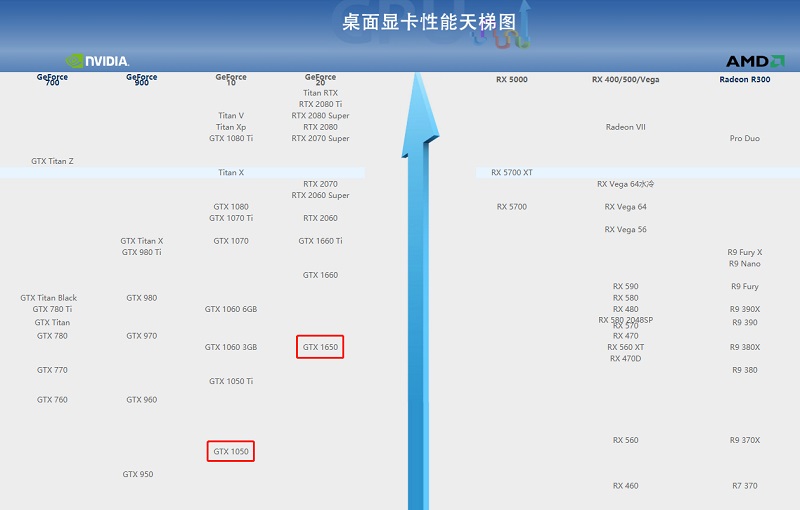
Task: Click the RX Vega 64水冷 entry
Action: click(626, 184)
